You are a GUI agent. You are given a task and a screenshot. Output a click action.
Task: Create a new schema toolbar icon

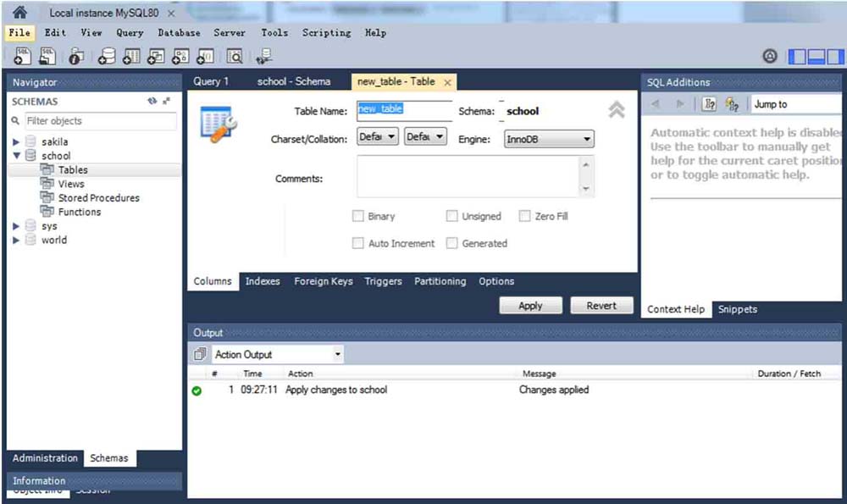coord(107,56)
